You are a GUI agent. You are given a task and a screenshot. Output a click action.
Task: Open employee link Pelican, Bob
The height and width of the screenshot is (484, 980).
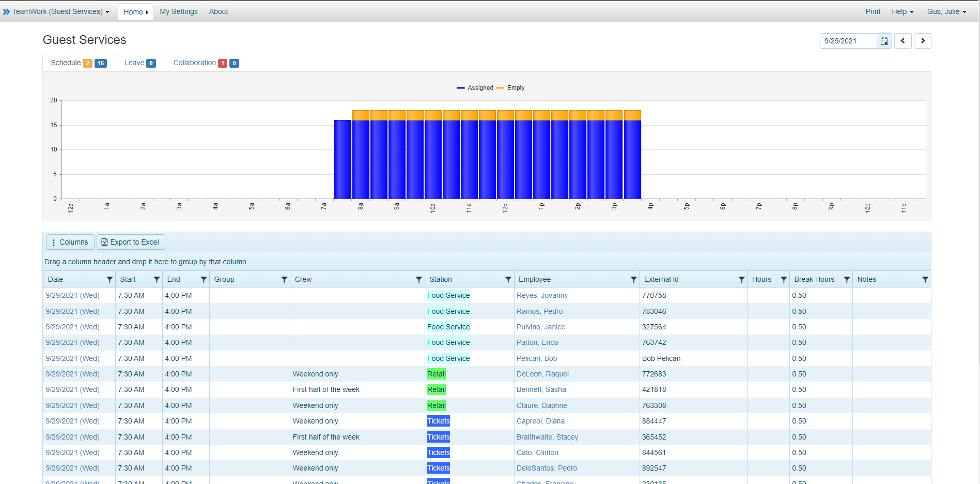coord(536,358)
